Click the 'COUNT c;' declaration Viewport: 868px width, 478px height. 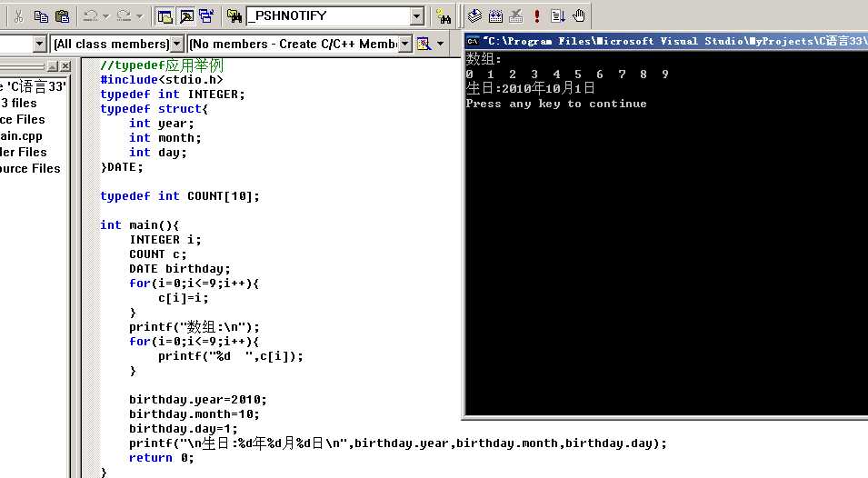pyautogui.click(x=158, y=254)
